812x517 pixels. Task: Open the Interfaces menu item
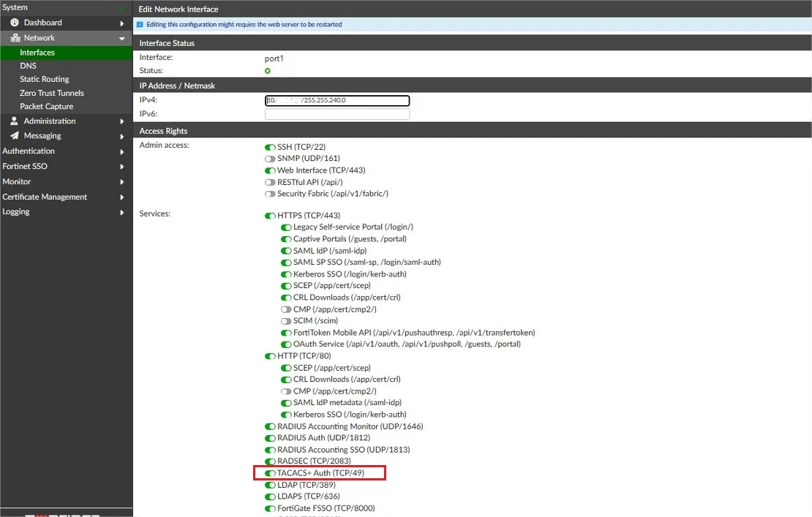pos(67,52)
